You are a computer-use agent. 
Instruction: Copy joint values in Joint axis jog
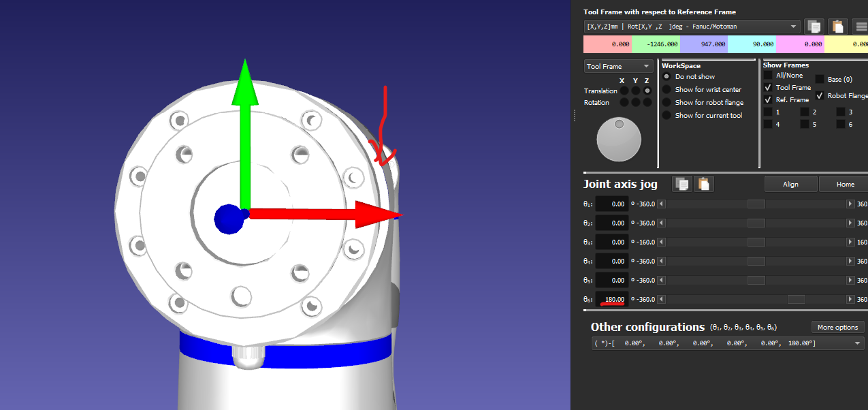682,184
